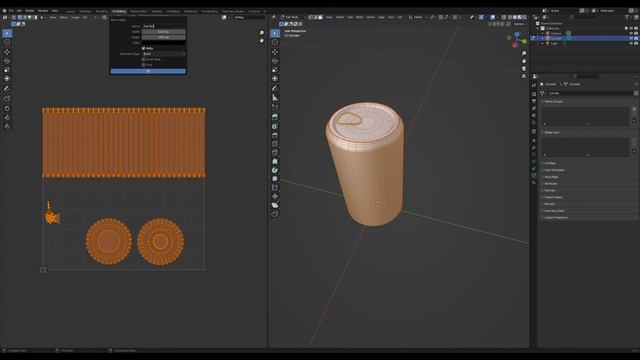Select the Light object in outliner
The height and width of the screenshot is (360, 640).
pos(554,43)
